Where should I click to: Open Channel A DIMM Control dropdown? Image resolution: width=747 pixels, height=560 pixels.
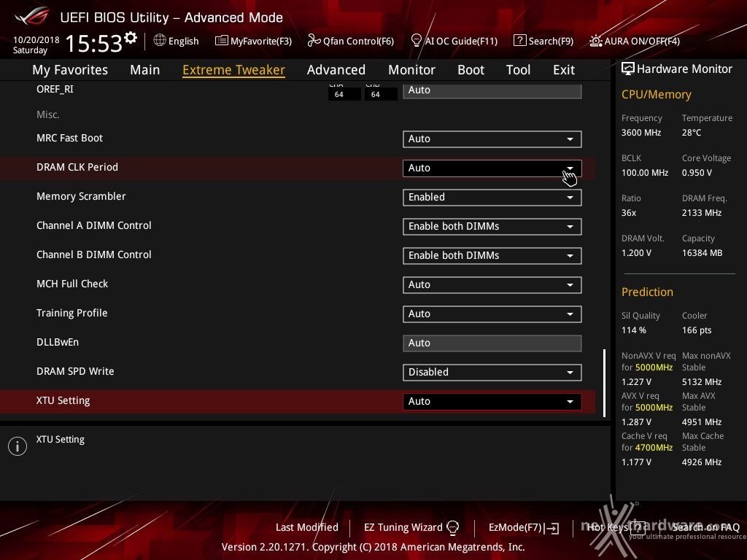(x=492, y=226)
